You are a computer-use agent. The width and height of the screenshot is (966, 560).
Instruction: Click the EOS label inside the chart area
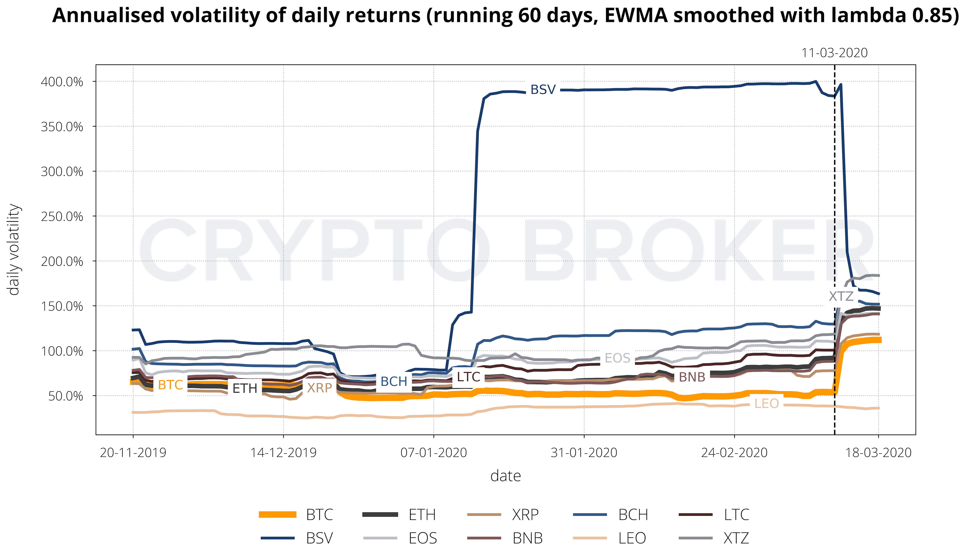pos(617,358)
